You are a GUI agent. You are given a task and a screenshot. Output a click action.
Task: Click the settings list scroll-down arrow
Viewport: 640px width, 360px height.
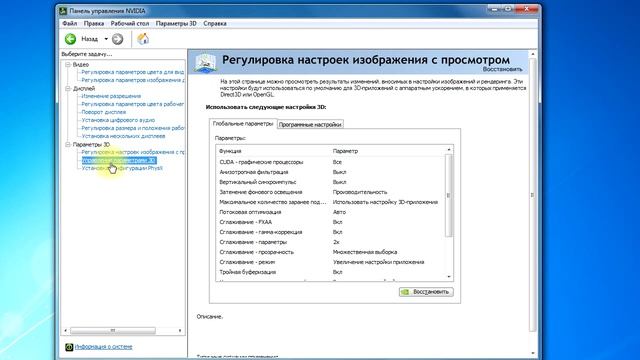tap(449, 277)
